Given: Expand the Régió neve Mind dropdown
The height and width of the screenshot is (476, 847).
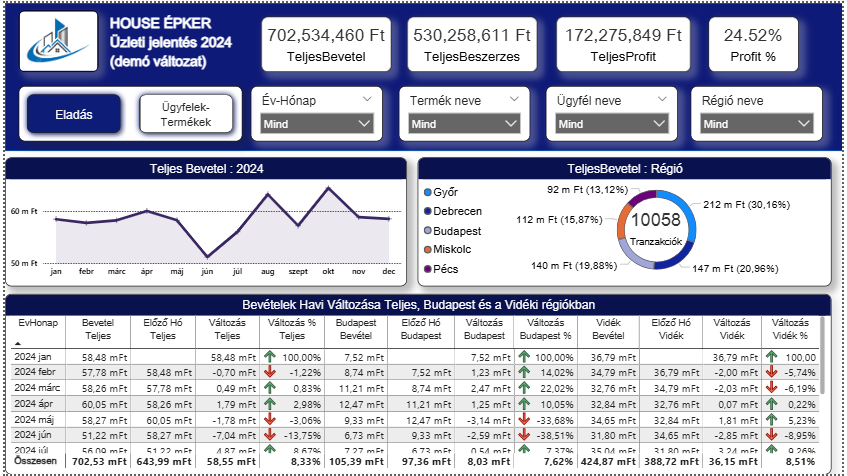Looking at the screenshot, I should pyautogui.click(x=756, y=124).
